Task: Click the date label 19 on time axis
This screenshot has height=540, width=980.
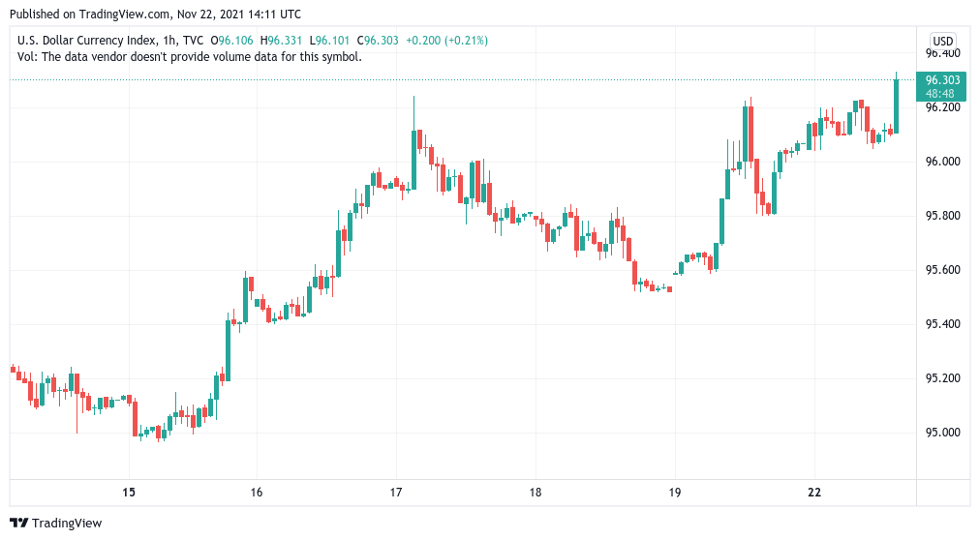Action: click(674, 493)
